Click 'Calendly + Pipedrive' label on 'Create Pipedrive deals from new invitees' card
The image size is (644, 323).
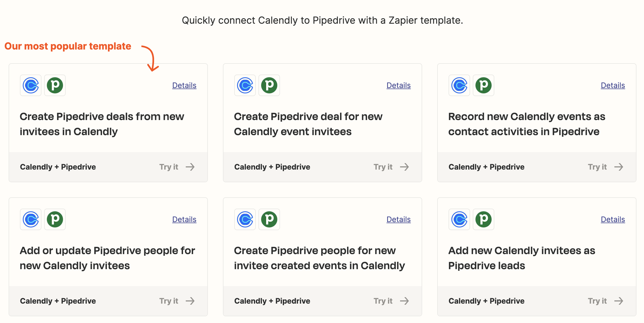point(58,167)
